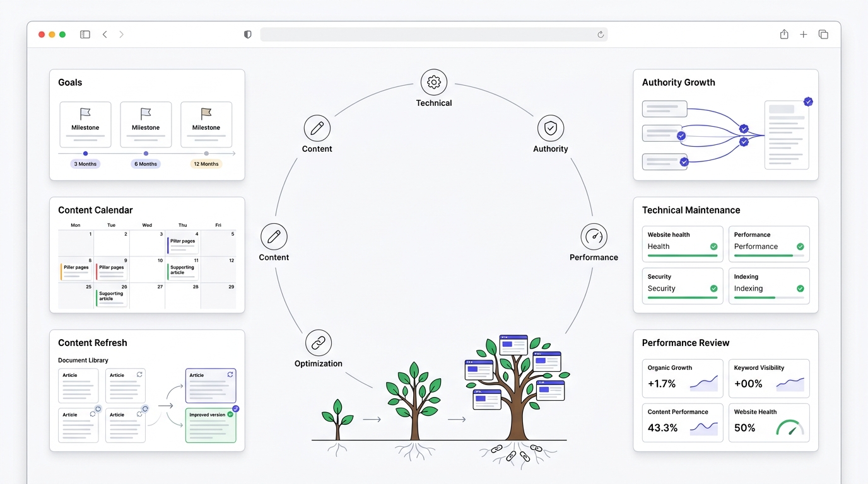Click the Security progress bar

pyautogui.click(x=682, y=297)
